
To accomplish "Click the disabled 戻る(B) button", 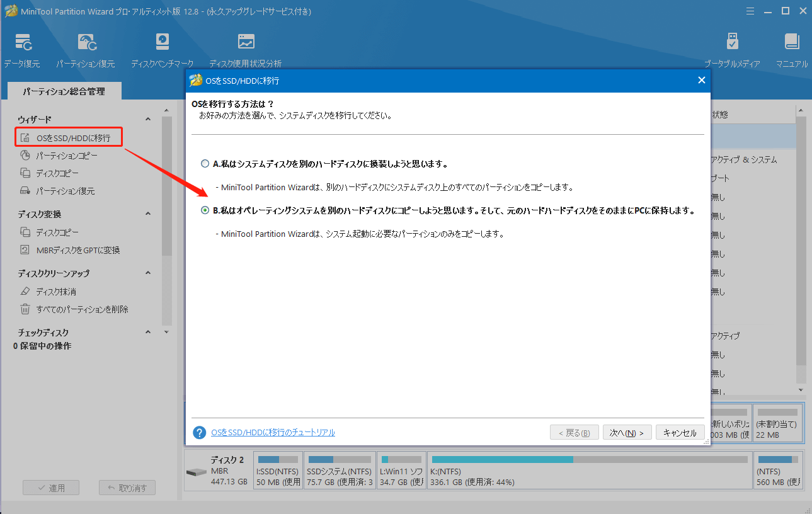I will 574,433.
